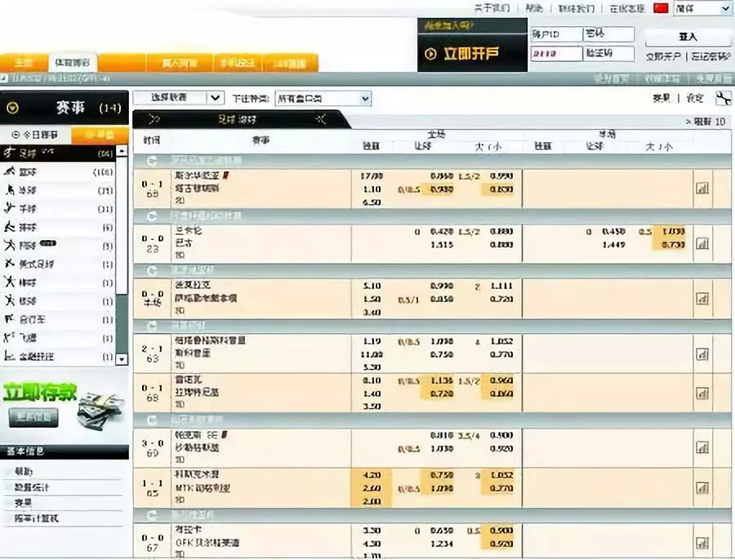Select the 飞镖 darts sport icon
The image size is (735, 560).
pos(9,337)
